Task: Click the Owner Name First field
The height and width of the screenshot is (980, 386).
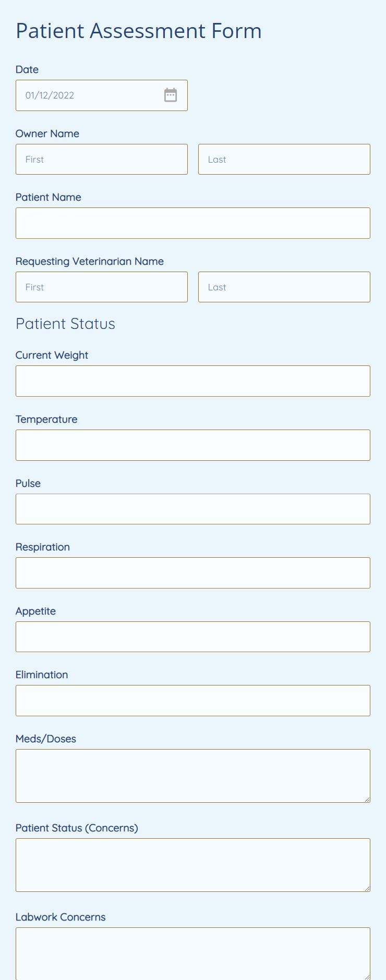Action: point(102,159)
